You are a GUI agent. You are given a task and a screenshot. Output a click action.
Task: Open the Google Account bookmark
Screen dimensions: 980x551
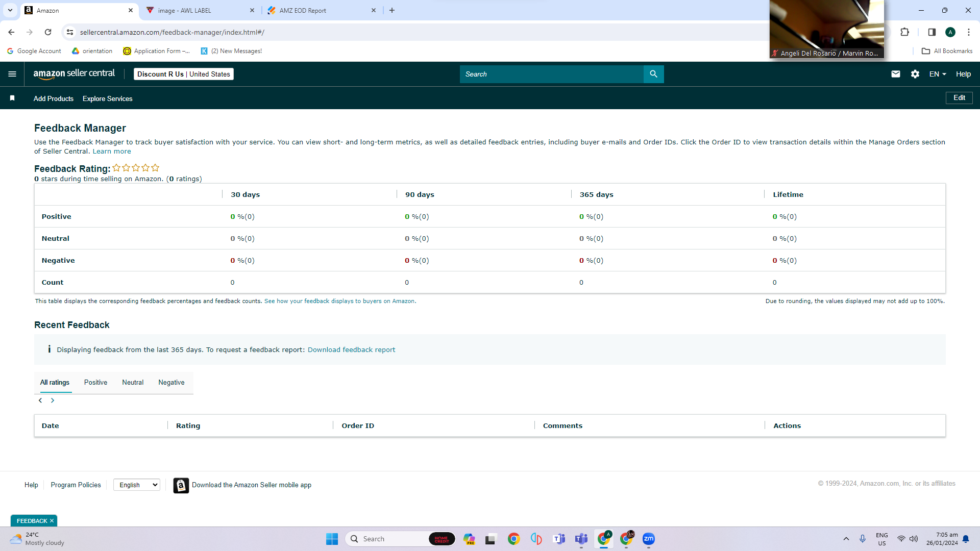[x=34, y=51]
